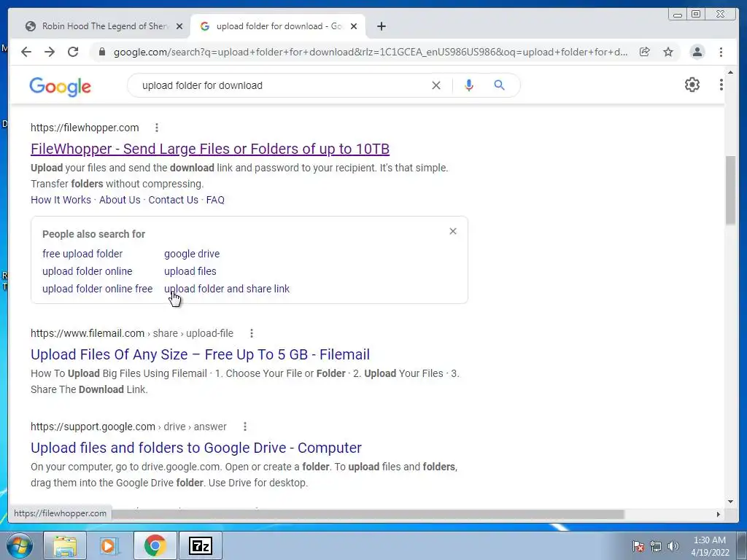Open FileWhopper Send Large Files result

point(210,149)
